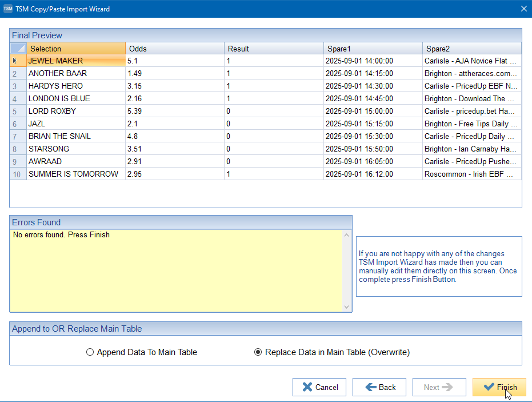Viewport: 532px width, 402px height.
Task: Go Back to previous wizard step
Action: tap(379, 387)
